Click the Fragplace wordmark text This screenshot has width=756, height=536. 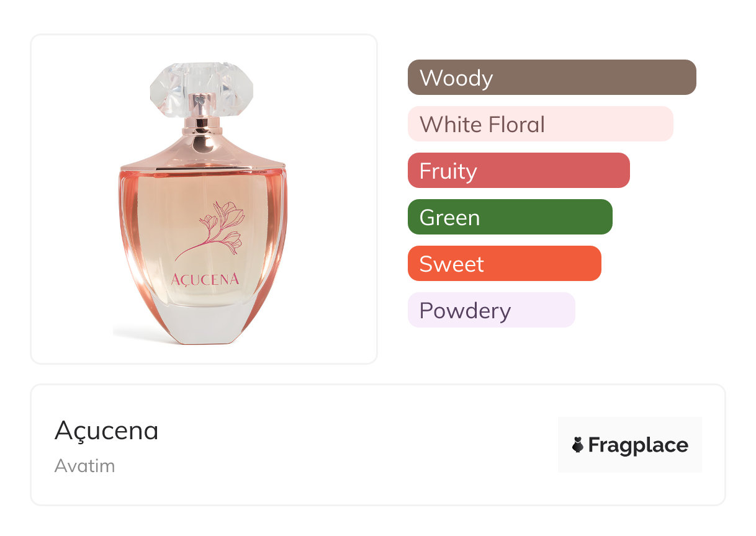pyautogui.click(x=638, y=445)
